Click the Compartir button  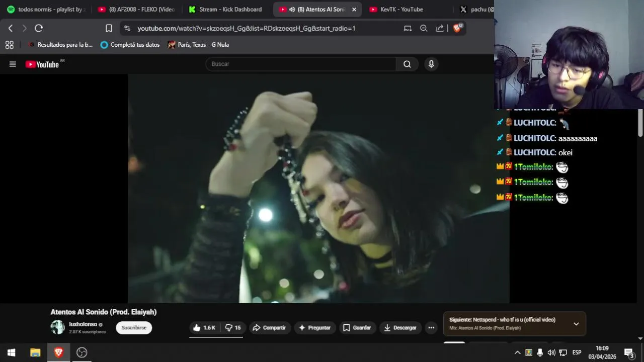[270, 328]
